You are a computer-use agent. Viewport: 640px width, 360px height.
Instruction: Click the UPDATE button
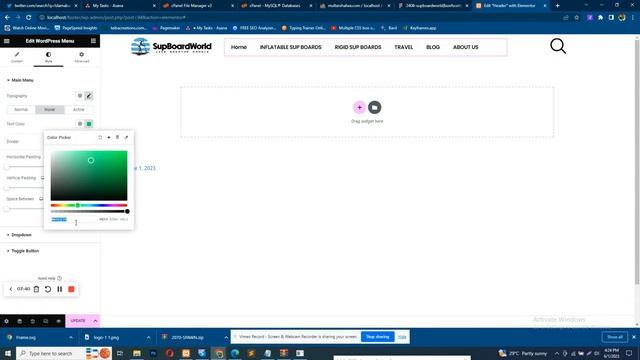[x=78, y=321]
